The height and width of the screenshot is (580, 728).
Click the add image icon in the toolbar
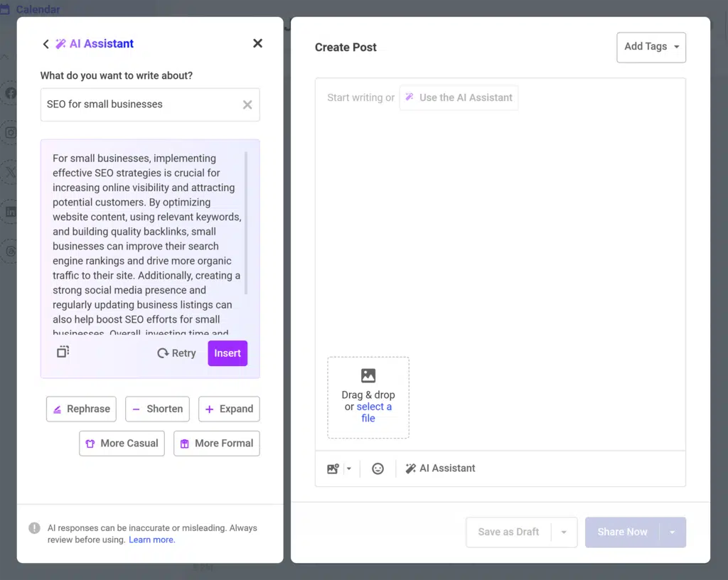333,468
